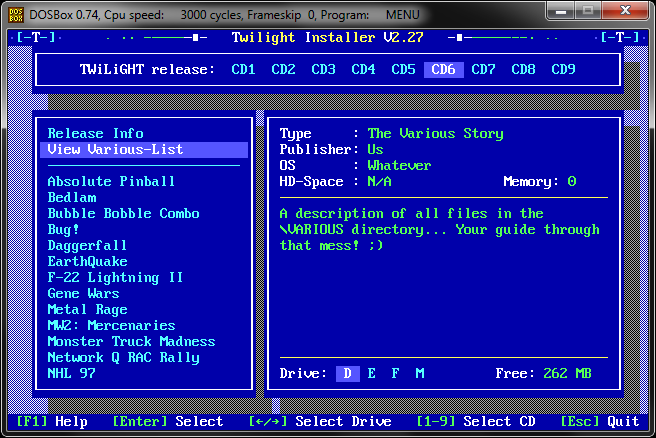Click The Various Story type value
The image size is (656, 438).
pos(436,134)
